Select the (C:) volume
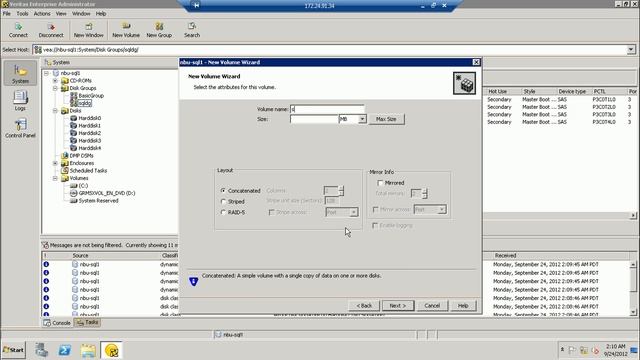640x360 pixels. point(83,186)
